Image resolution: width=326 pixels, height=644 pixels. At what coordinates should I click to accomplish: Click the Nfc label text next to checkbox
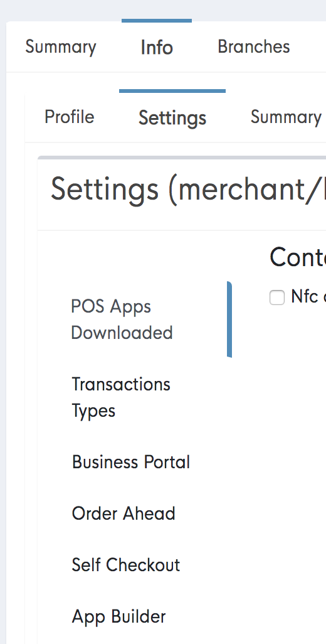click(308, 296)
